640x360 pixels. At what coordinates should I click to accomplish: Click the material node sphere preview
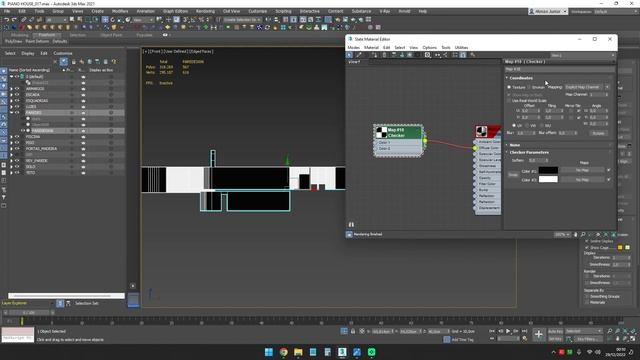pyautogui.click(x=482, y=131)
